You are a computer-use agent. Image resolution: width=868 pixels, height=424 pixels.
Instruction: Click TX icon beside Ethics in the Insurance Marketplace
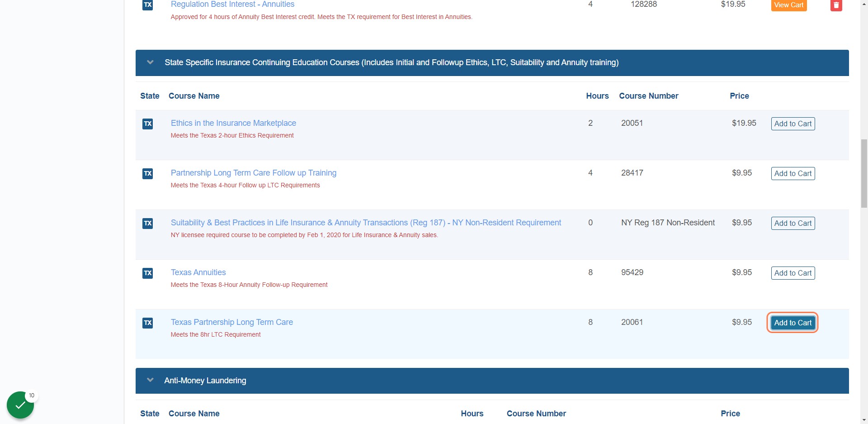[x=147, y=124]
